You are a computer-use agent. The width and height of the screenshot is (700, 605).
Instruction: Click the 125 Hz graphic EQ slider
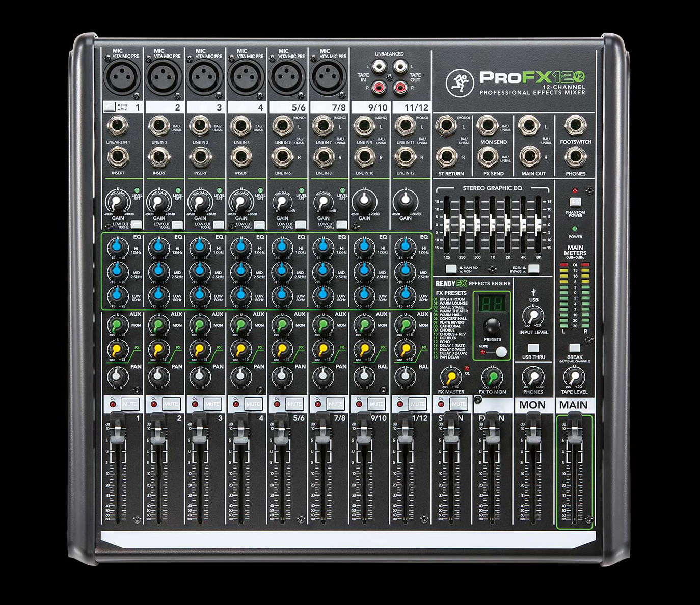click(x=447, y=225)
